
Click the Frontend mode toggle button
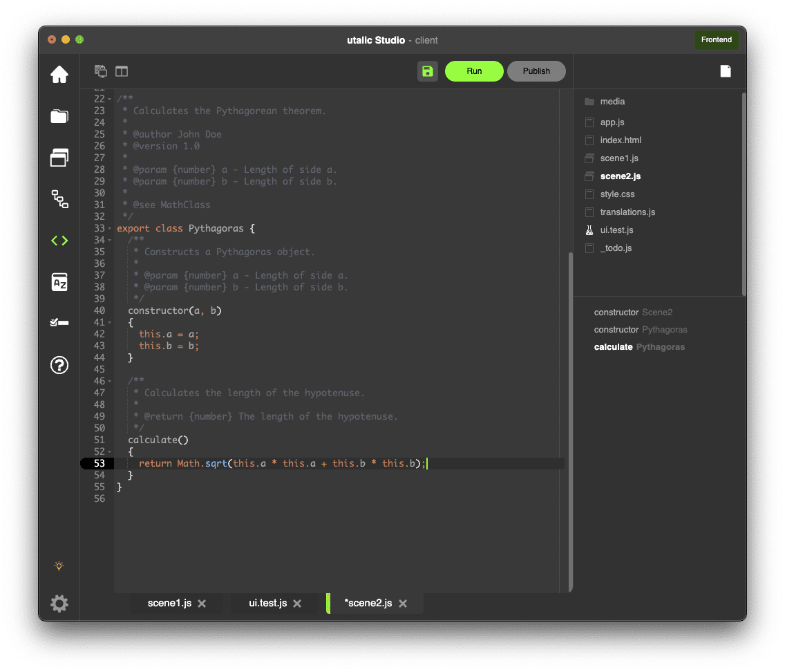(x=716, y=40)
